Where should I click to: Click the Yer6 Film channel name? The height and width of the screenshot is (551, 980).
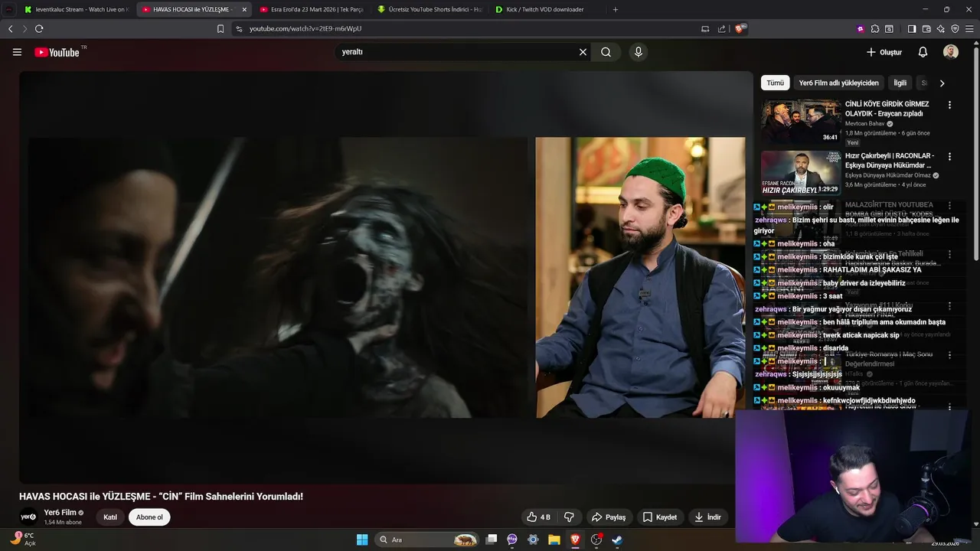point(60,513)
